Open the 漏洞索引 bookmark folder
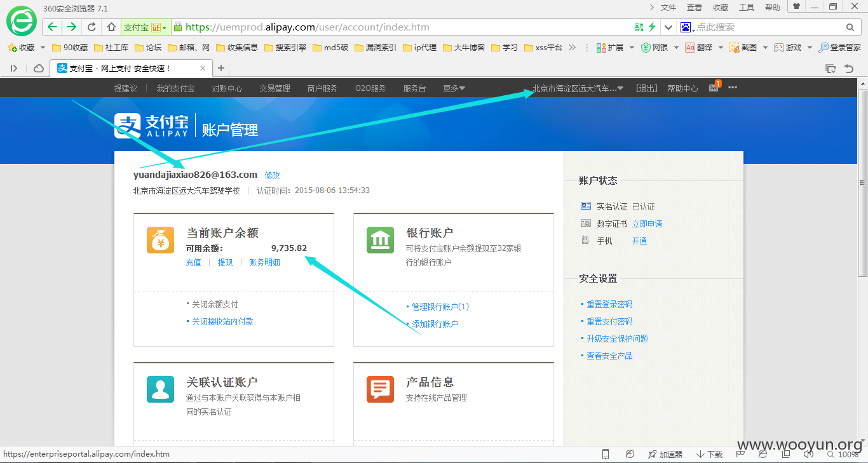868x463 pixels. tap(376, 47)
